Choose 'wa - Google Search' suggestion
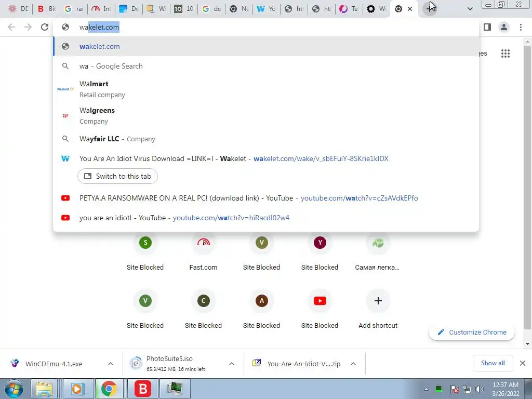The height and width of the screenshot is (399, 532). point(266,66)
